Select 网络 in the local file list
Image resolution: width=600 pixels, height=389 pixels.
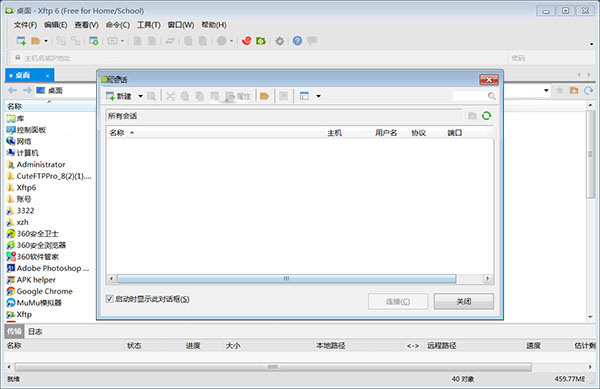[19, 141]
